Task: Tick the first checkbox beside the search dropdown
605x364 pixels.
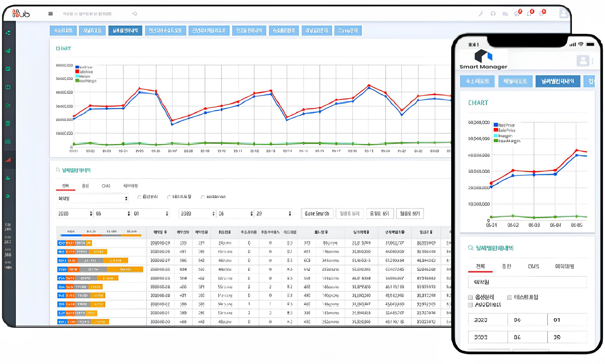Action: [x=140, y=197]
